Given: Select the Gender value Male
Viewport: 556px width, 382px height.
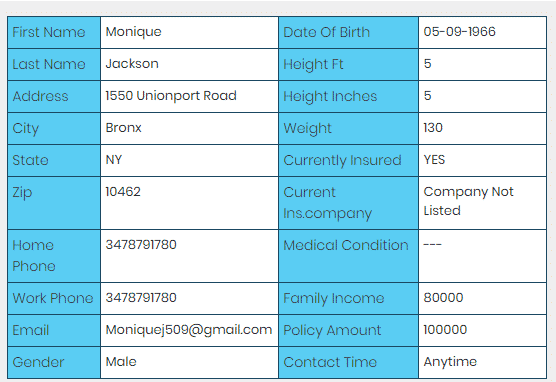Looking at the screenshot, I should 121,362.
